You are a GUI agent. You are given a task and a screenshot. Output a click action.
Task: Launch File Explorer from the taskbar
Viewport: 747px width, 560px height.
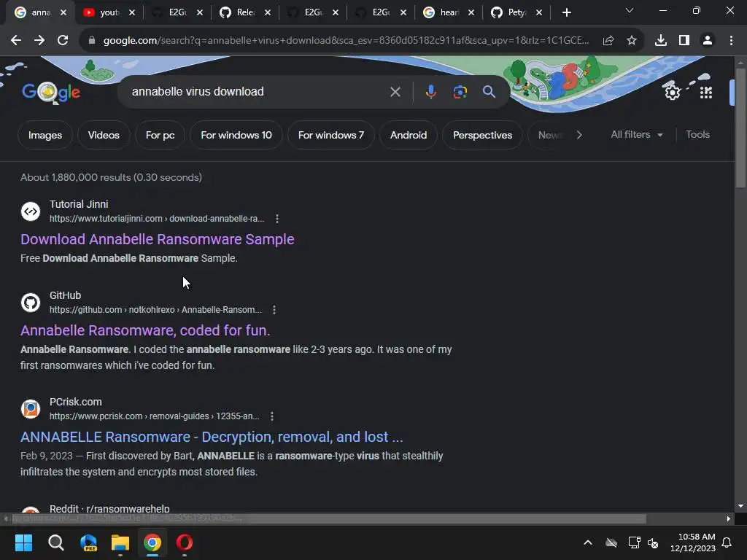click(120, 542)
